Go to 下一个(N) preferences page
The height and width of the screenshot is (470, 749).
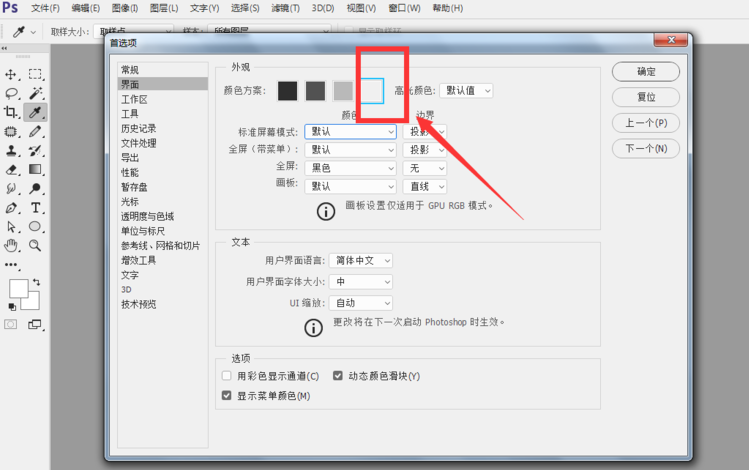[x=646, y=149]
